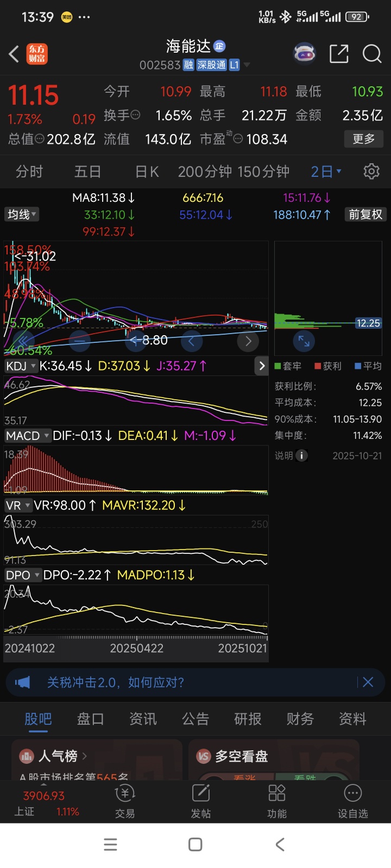Toggle the 前复权 adjustment button

click(x=365, y=214)
